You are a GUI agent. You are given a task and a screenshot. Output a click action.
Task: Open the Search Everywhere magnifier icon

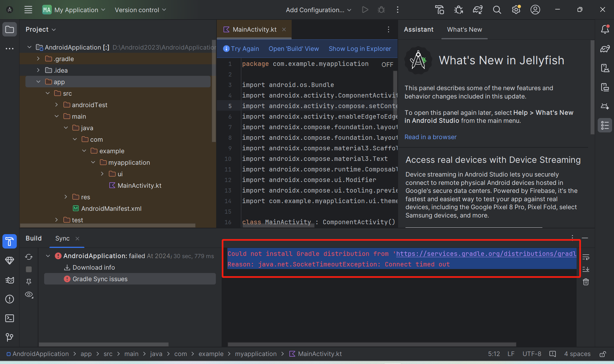497,10
